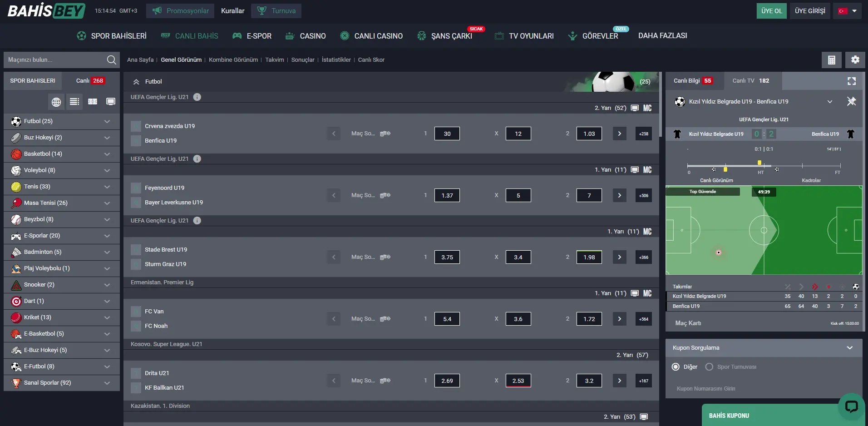Open the settings gear icon
This screenshot has height=426, width=868.
pos(855,60)
